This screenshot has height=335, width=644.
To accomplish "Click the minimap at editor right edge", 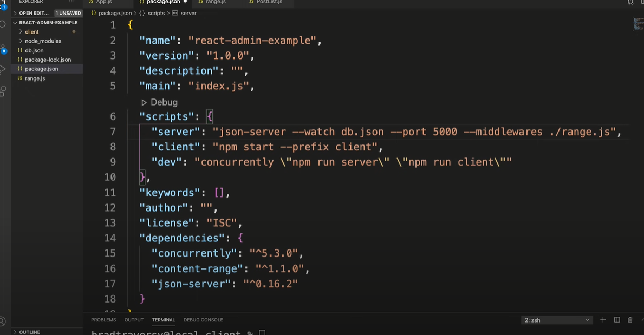I will tap(638, 25).
